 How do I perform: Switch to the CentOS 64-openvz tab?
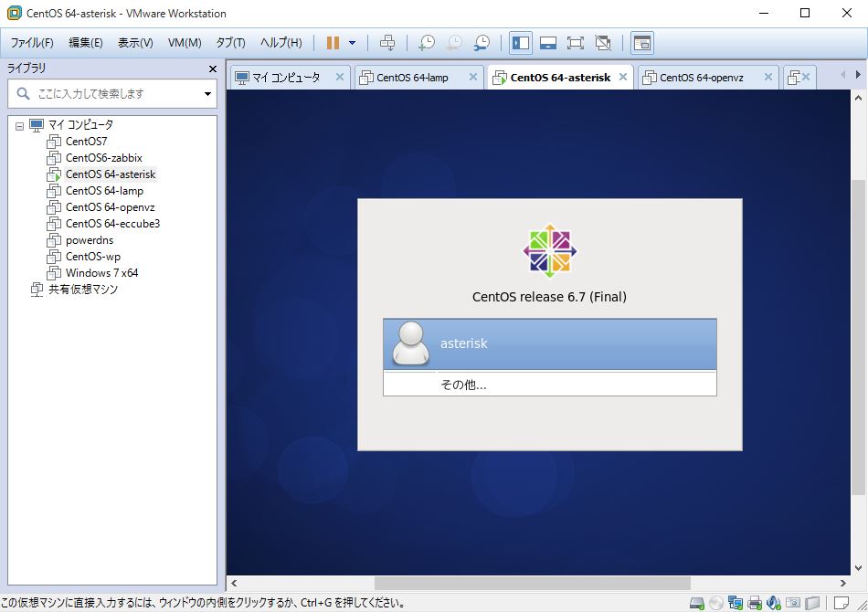(x=701, y=78)
